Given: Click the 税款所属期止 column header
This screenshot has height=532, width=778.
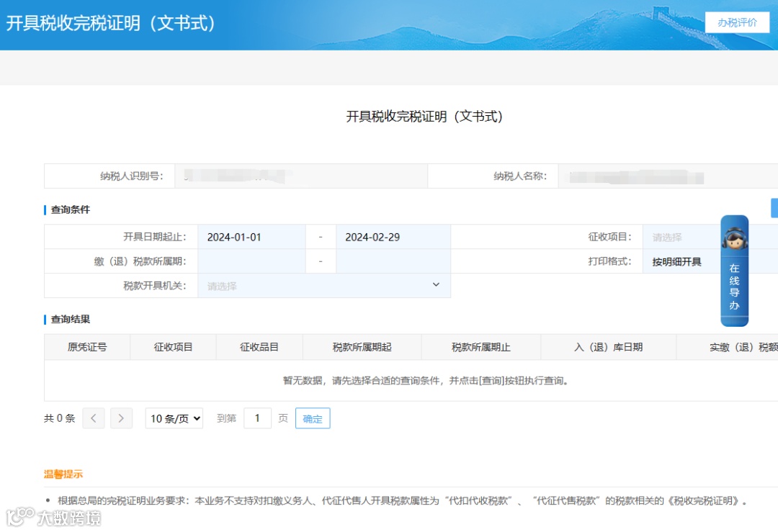Looking at the screenshot, I should [481, 347].
